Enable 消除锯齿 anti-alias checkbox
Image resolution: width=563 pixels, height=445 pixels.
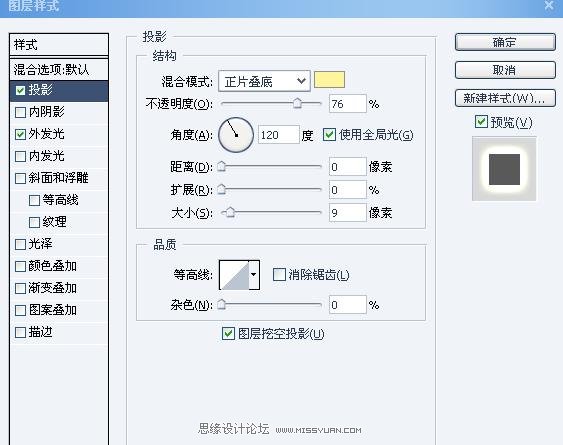(x=279, y=275)
